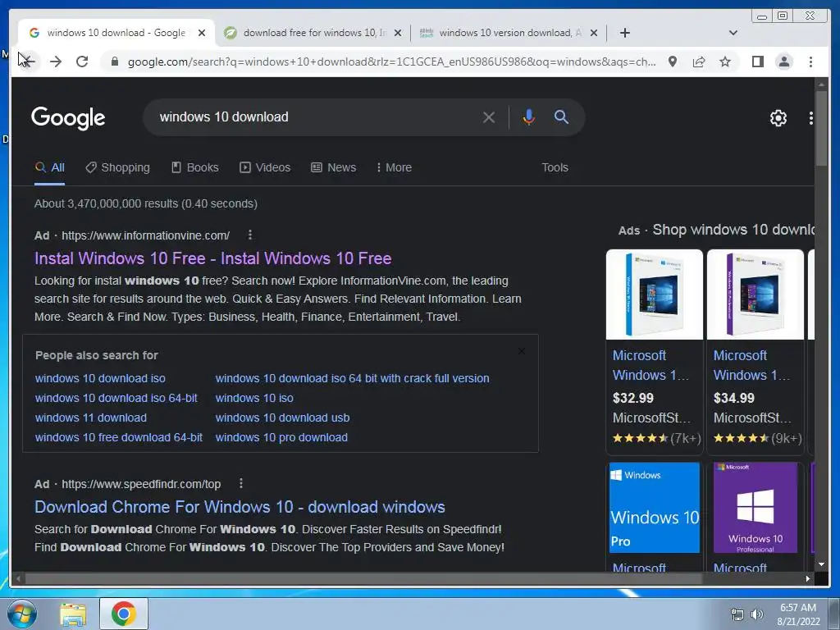The width and height of the screenshot is (840, 630).
Task: Select the News results tab
Action: [334, 167]
